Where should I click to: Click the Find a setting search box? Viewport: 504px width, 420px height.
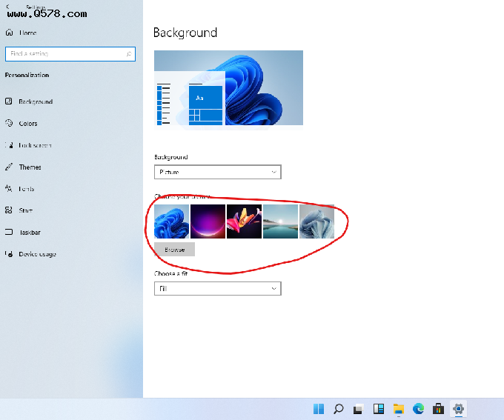[x=70, y=53]
